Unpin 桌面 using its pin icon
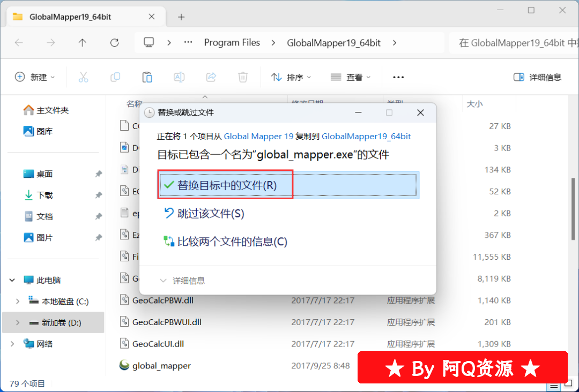Screen dimensions: 579x392 pos(98,174)
